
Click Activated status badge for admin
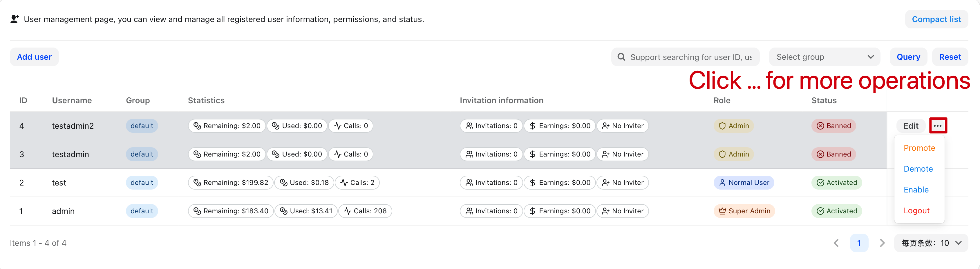[x=836, y=211]
